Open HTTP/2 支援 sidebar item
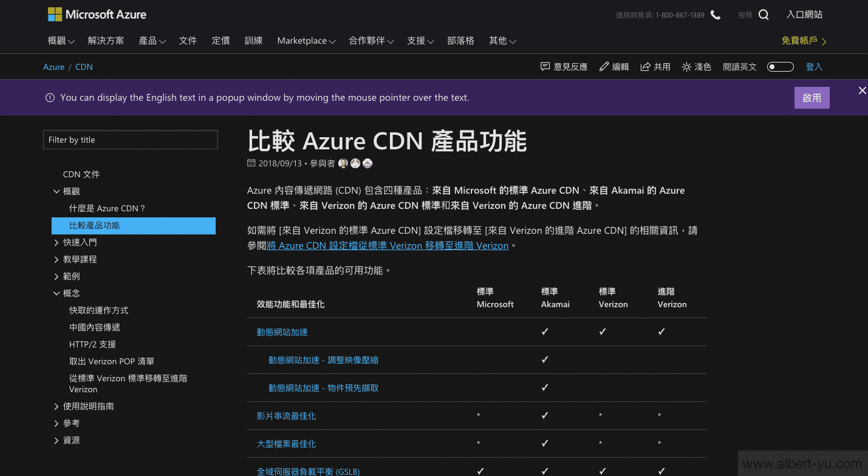Viewport: 868px width, 476px height. pyautogui.click(x=93, y=344)
